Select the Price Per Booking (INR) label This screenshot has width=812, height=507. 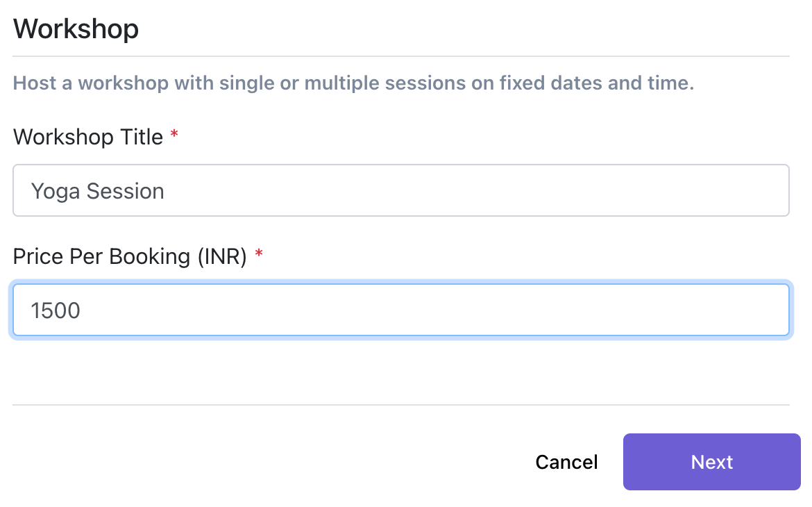click(130, 256)
